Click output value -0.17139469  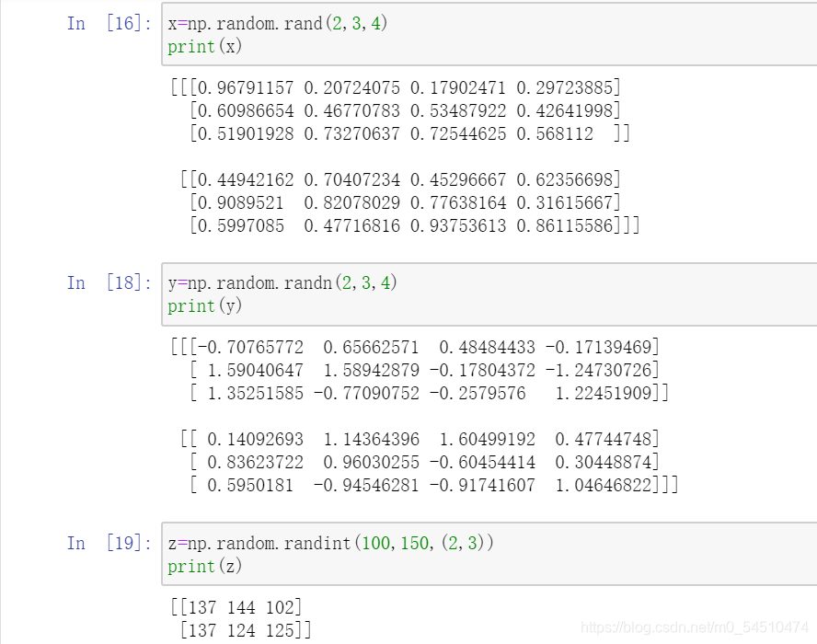599,347
